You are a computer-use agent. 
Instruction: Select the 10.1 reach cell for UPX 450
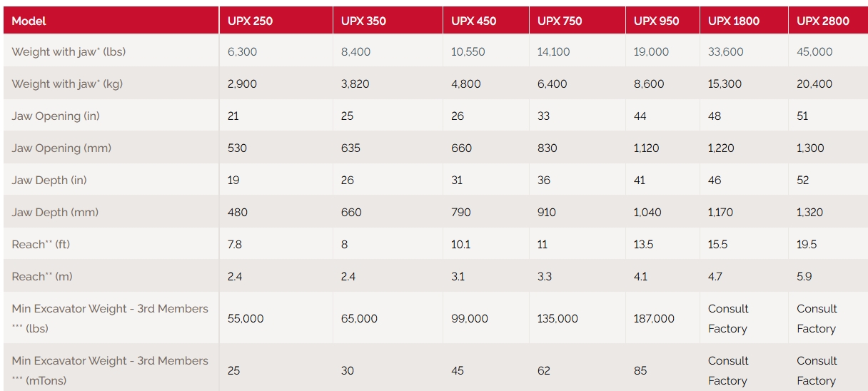pos(460,245)
